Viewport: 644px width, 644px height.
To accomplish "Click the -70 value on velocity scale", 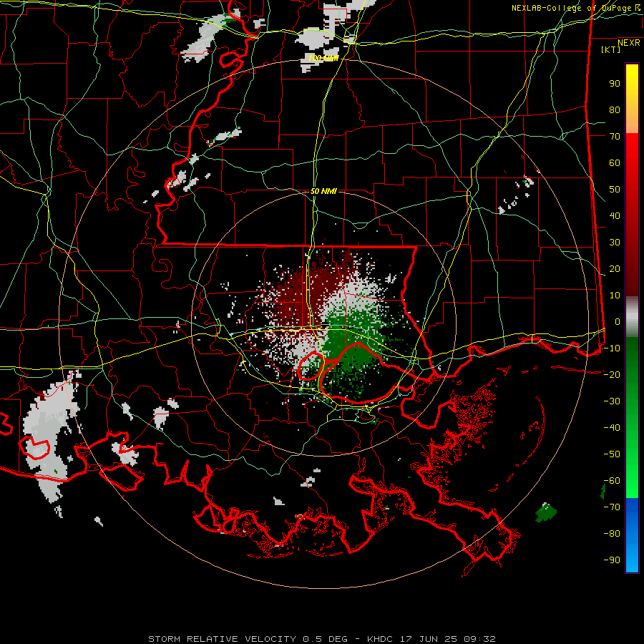I will 612,507.
